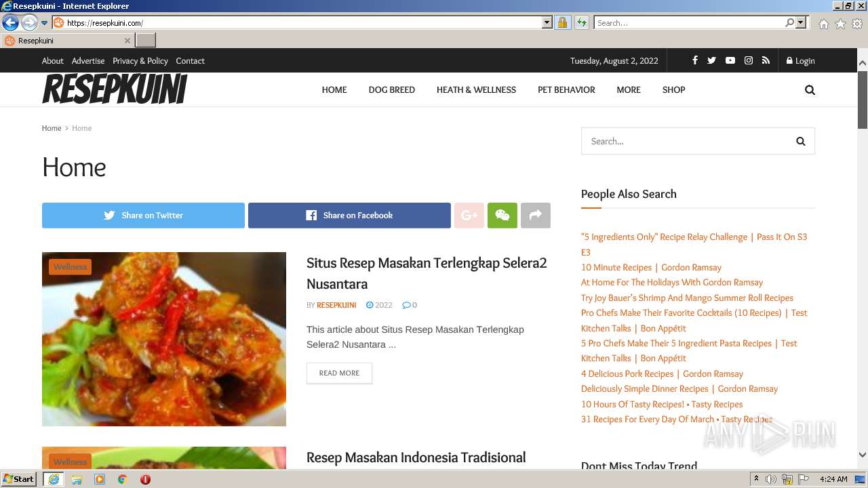The width and height of the screenshot is (868, 488).
Task: View the security lock report icon
Action: pyautogui.click(x=562, y=23)
